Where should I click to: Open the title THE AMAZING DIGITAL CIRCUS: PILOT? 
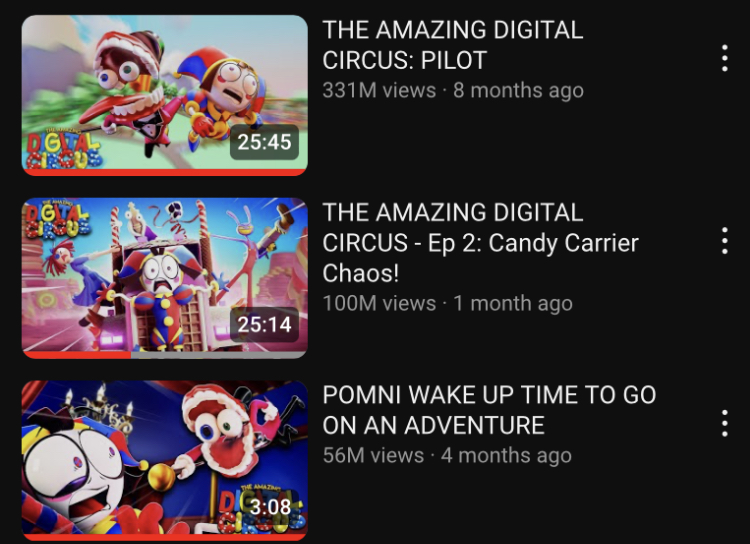pyautogui.click(x=452, y=45)
